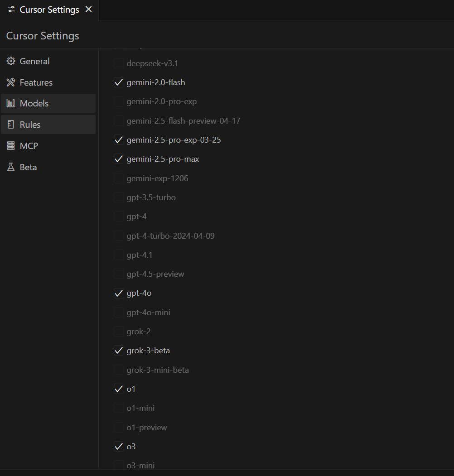Click the gemini-2.5-pro-max label text
Viewport: 454px width, 476px height.
(163, 159)
